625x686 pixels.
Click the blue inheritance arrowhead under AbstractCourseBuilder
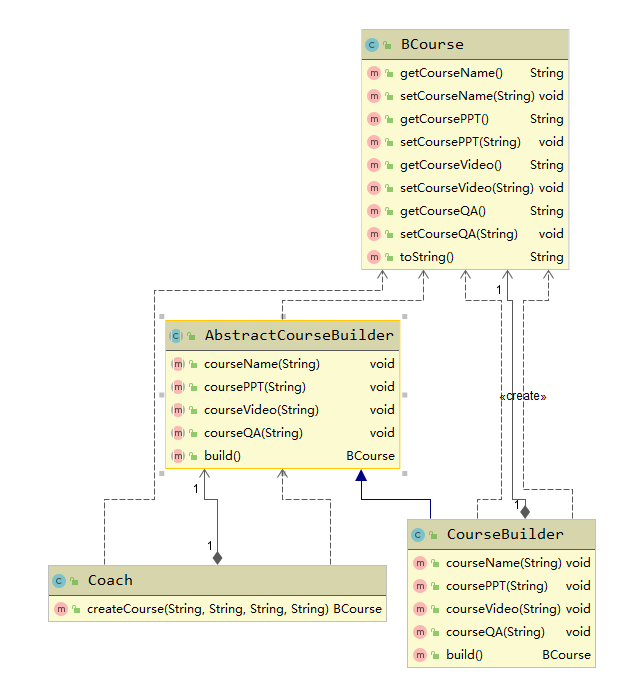click(x=359, y=477)
